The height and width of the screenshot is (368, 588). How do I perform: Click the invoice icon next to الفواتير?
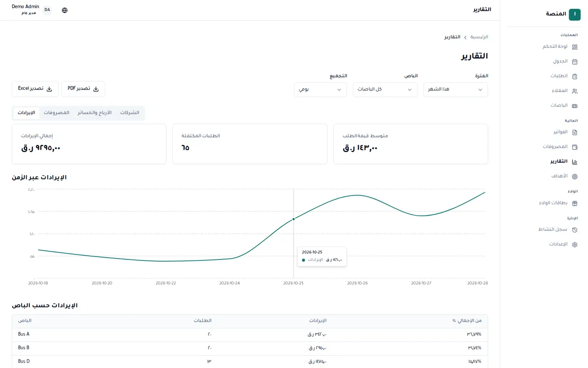click(x=575, y=132)
